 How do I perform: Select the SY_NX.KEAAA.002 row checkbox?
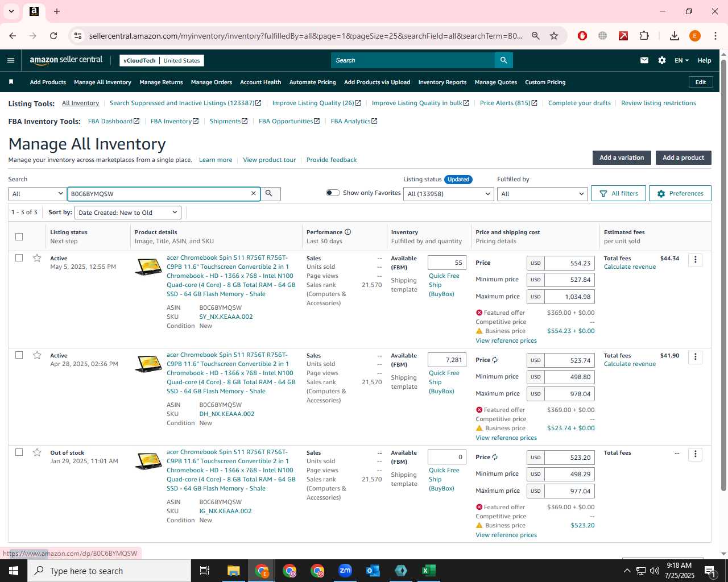[x=19, y=258]
